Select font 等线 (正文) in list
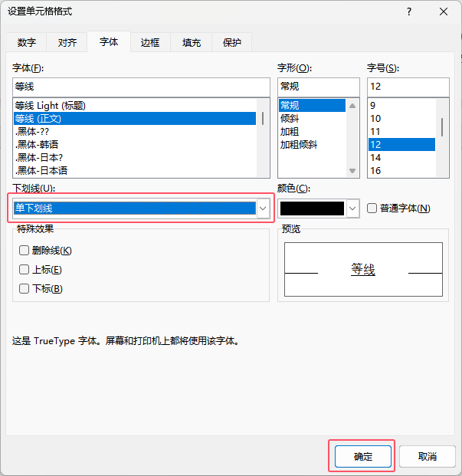Viewport: 462px width, 476px height. 135,119
